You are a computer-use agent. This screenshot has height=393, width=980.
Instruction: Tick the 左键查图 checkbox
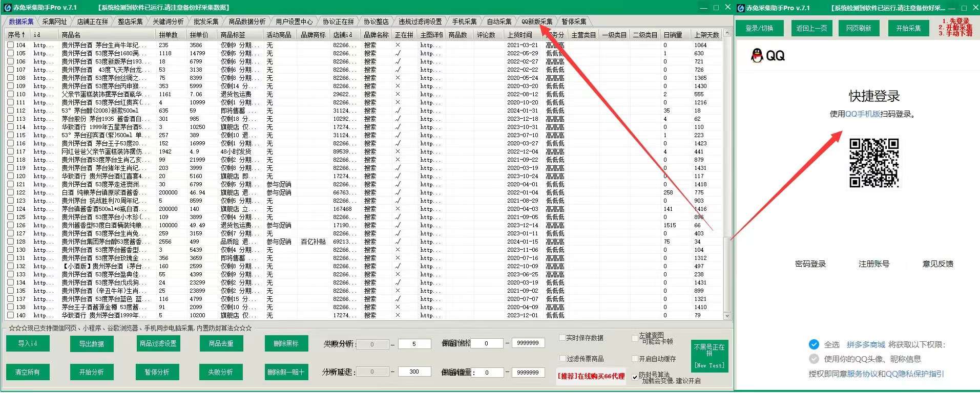pyautogui.click(x=635, y=338)
